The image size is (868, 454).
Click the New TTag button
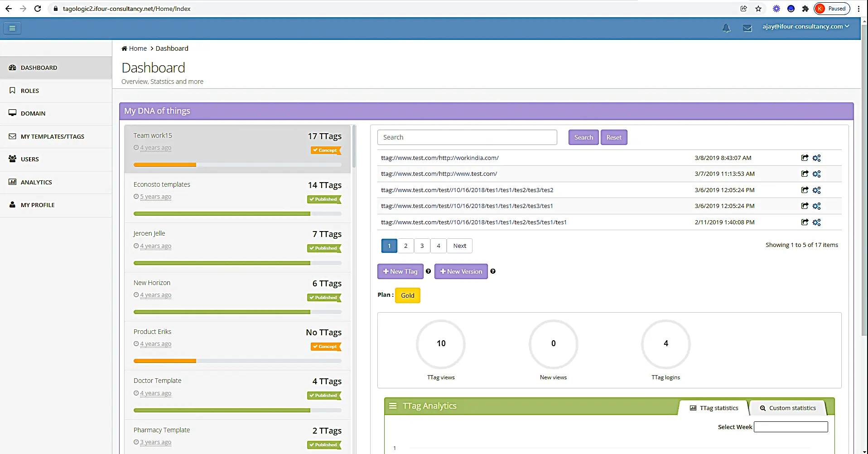point(400,271)
